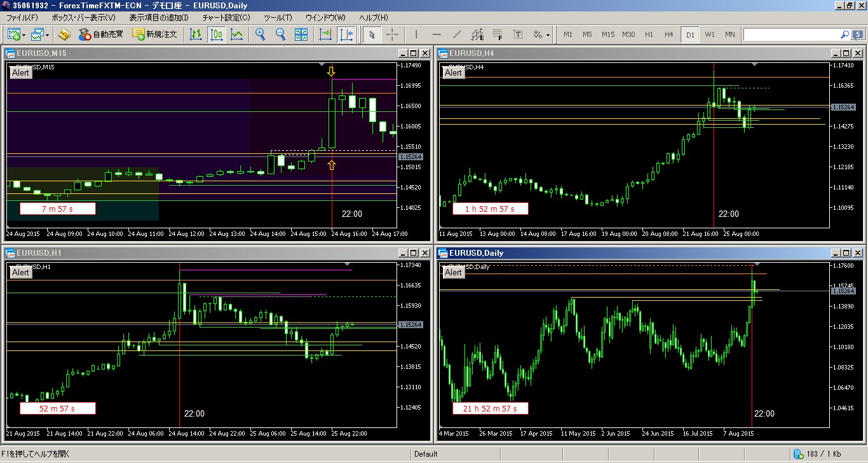This screenshot has width=868, height=463.
Task: Expand the arrows objects dropdown
Action: point(548,34)
